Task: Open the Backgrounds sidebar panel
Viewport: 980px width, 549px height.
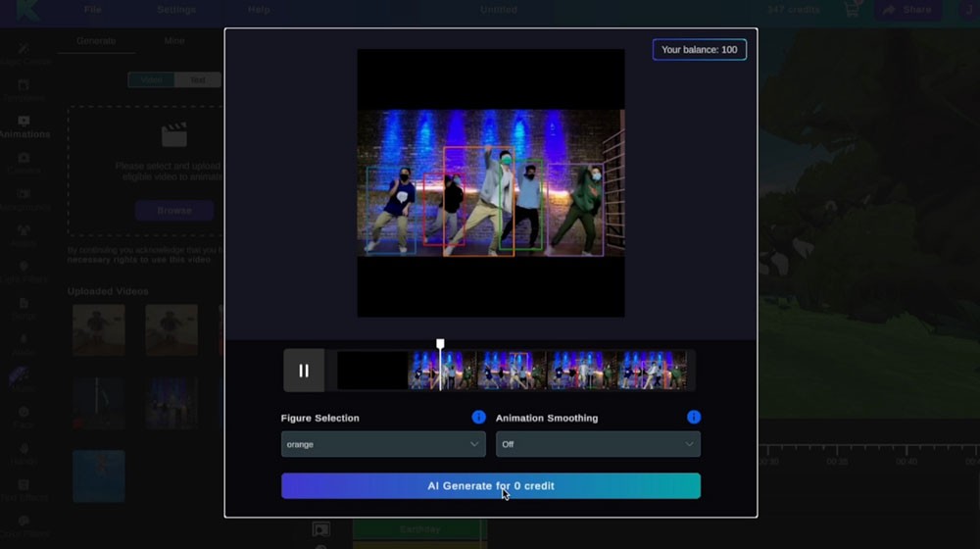Action: [24, 200]
